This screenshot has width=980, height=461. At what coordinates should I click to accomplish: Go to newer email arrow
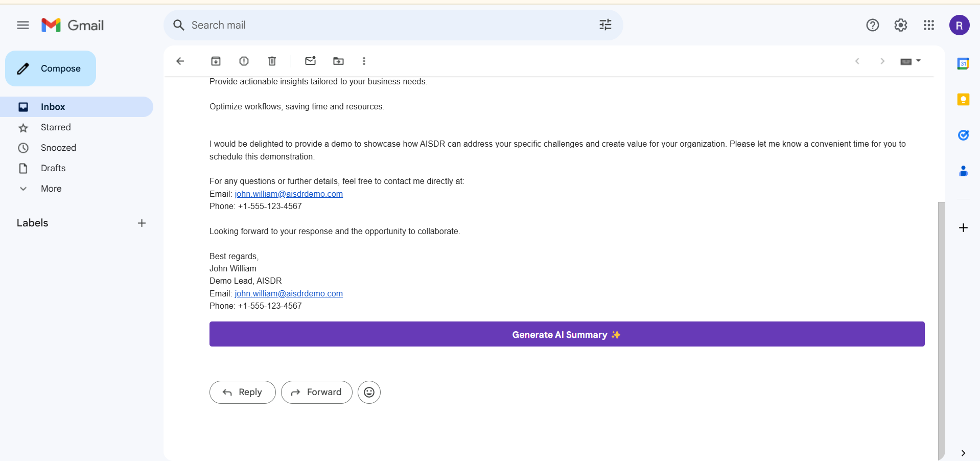coord(857,61)
